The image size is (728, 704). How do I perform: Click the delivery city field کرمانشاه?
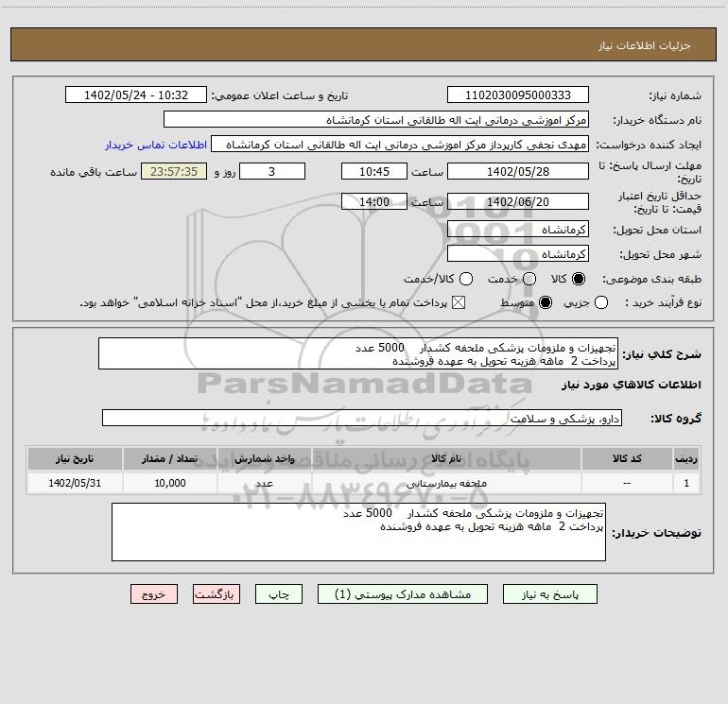click(x=518, y=253)
